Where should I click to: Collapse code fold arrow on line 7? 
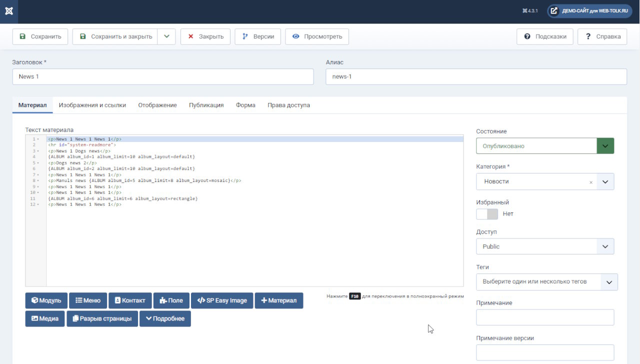pyautogui.click(x=38, y=175)
